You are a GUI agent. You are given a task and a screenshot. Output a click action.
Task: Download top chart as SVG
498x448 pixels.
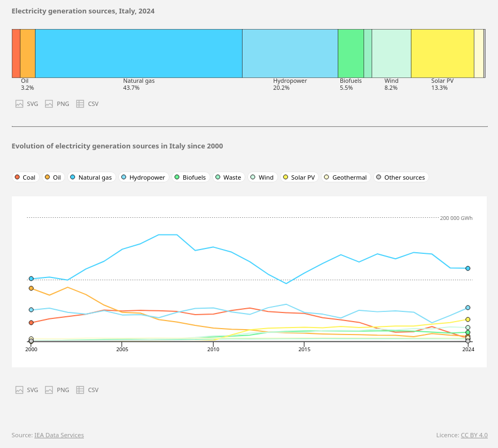click(27, 104)
